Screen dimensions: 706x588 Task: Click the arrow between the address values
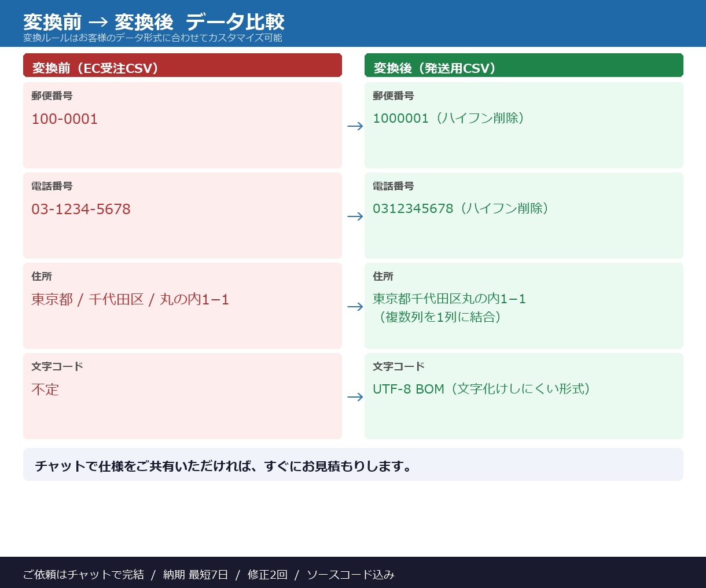355,307
